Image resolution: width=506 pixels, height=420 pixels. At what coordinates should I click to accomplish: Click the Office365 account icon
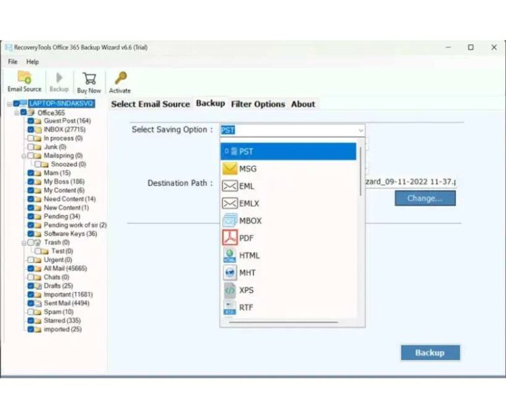[x=31, y=113]
